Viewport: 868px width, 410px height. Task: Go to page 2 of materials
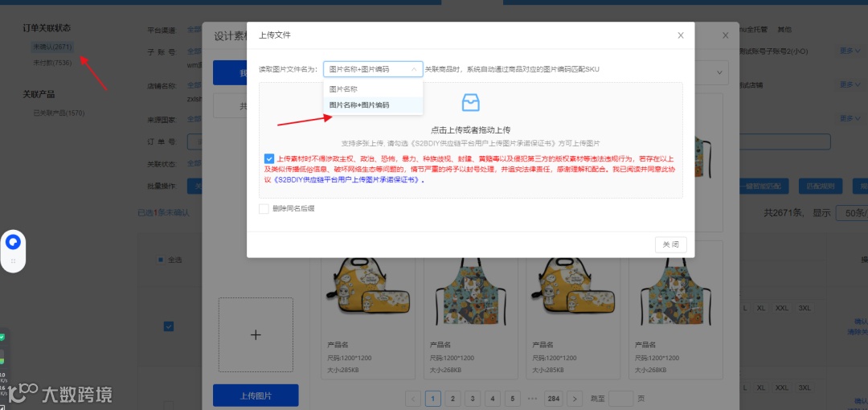click(452, 398)
